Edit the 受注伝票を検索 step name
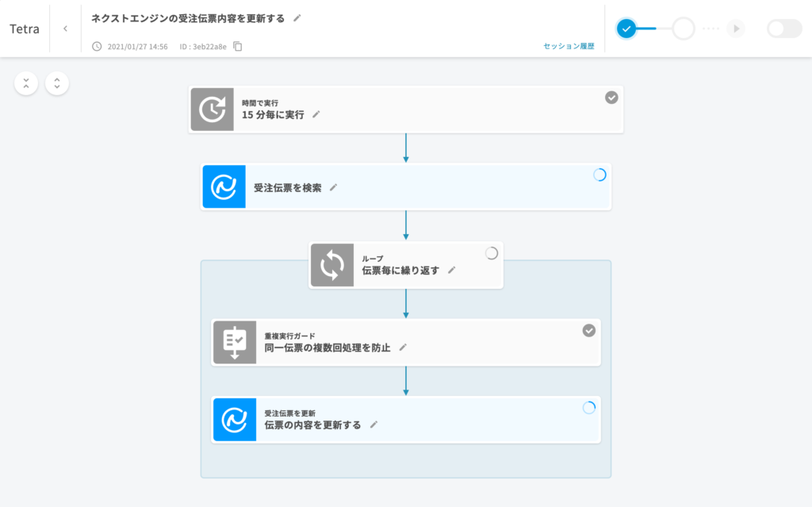812x507 pixels. tap(334, 188)
